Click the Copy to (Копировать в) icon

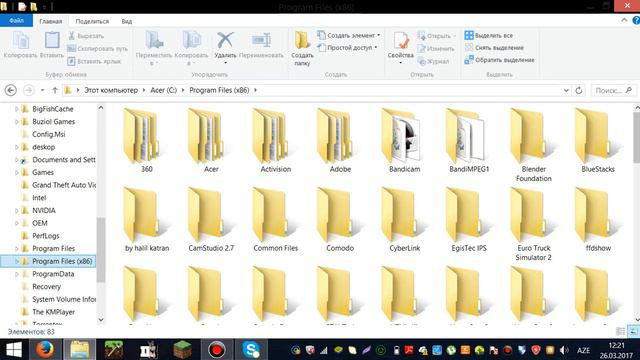(191, 40)
